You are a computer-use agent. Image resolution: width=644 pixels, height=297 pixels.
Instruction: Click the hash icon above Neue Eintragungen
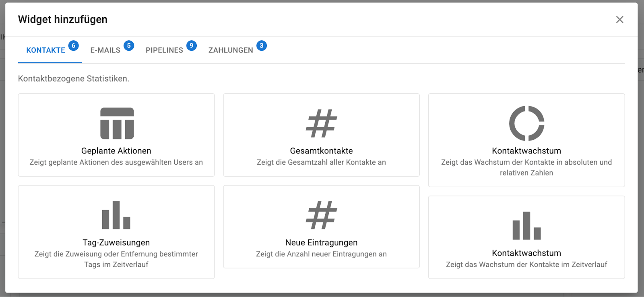(321, 215)
